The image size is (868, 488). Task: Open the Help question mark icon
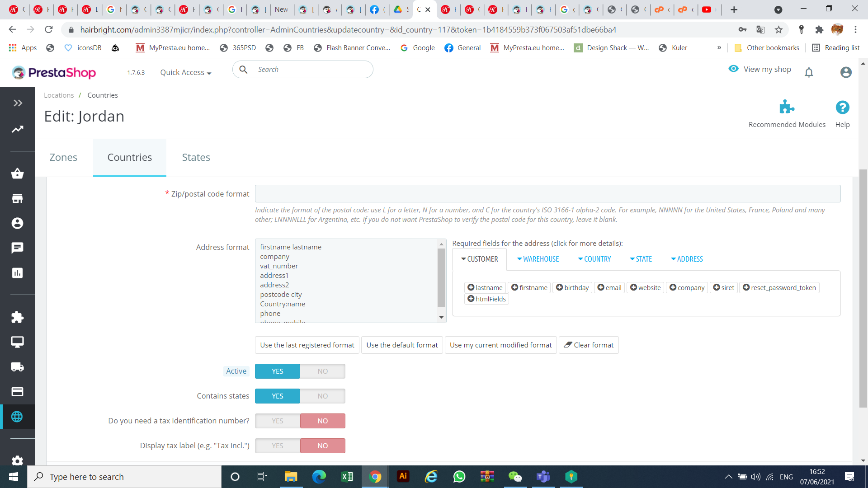click(842, 108)
